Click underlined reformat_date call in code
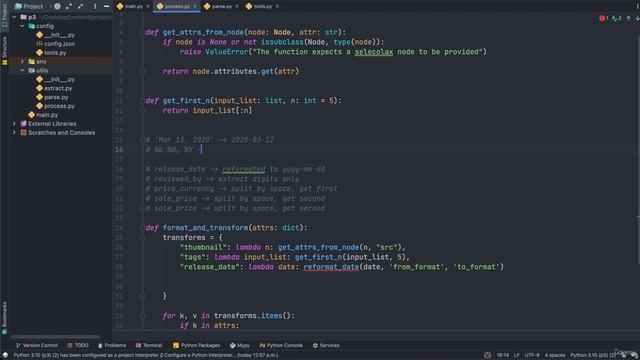Image resolution: width=640 pixels, height=360 pixels. (x=331, y=267)
